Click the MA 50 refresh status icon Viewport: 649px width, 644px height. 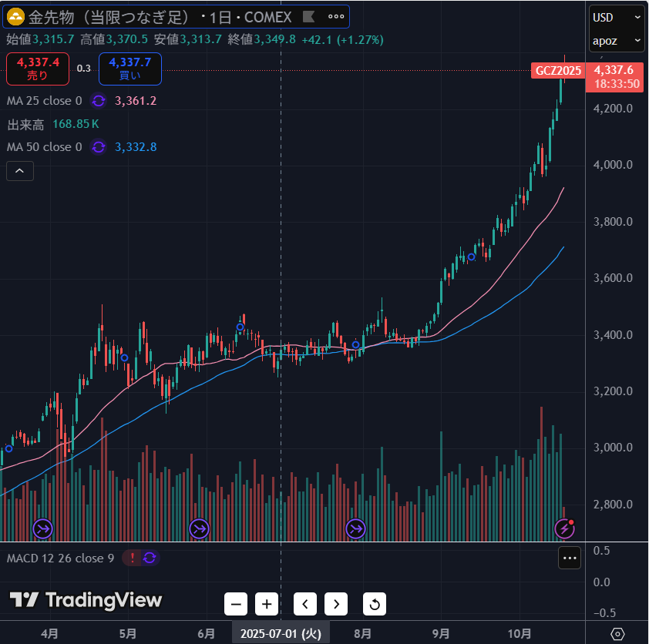pyautogui.click(x=99, y=147)
